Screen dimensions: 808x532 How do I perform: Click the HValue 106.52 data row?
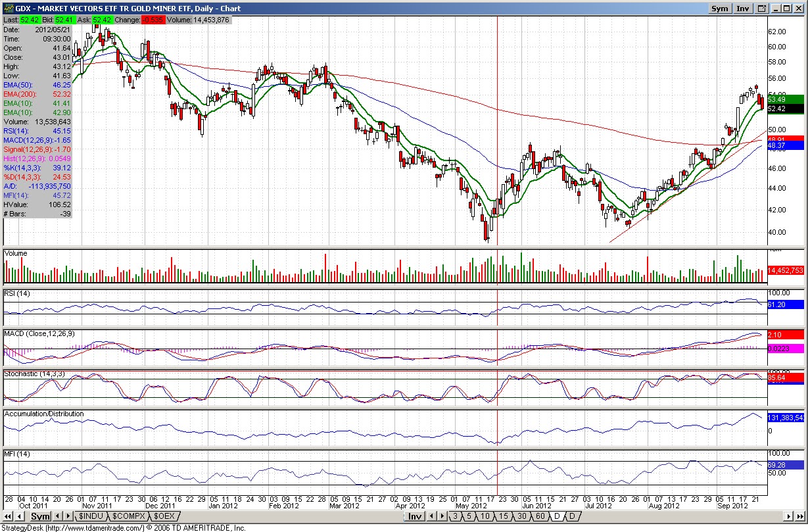(x=37, y=205)
